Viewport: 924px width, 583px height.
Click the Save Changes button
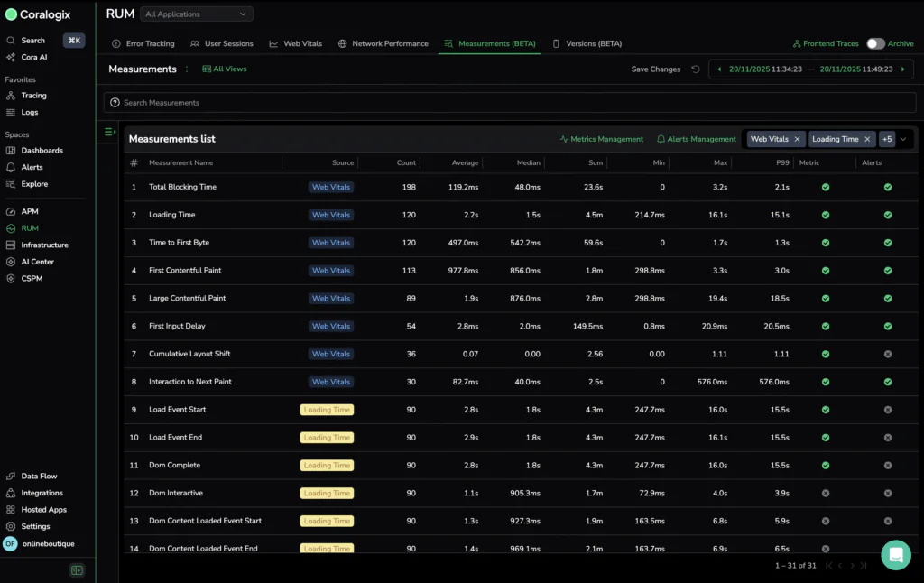656,69
